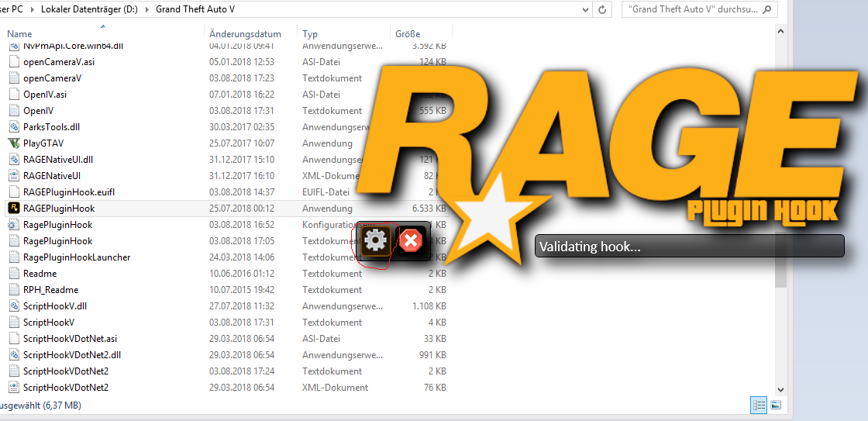The height and width of the screenshot is (421, 868).
Task: Refresh the Explorer folder view
Action: point(602,9)
